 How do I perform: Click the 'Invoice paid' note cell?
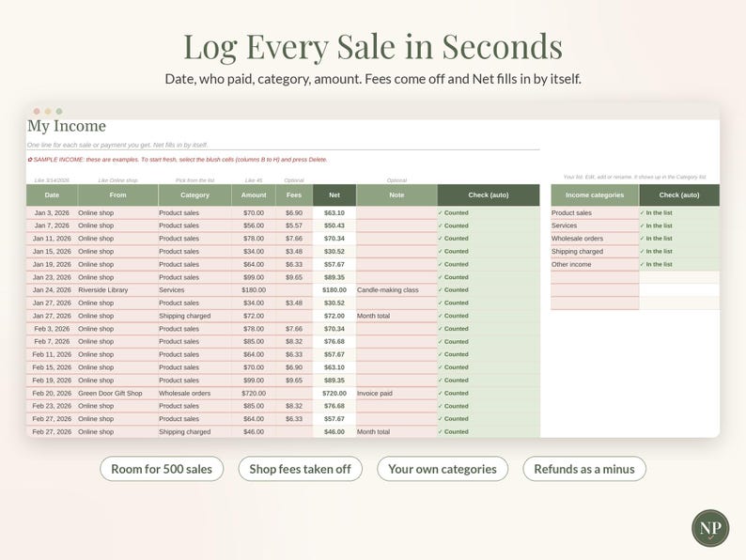pos(396,393)
